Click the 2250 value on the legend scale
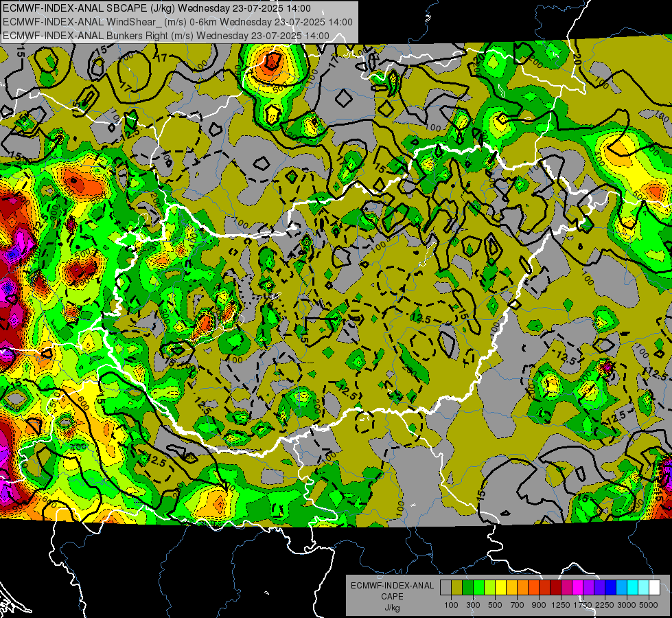 pyautogui.click(x=605, y=605)
